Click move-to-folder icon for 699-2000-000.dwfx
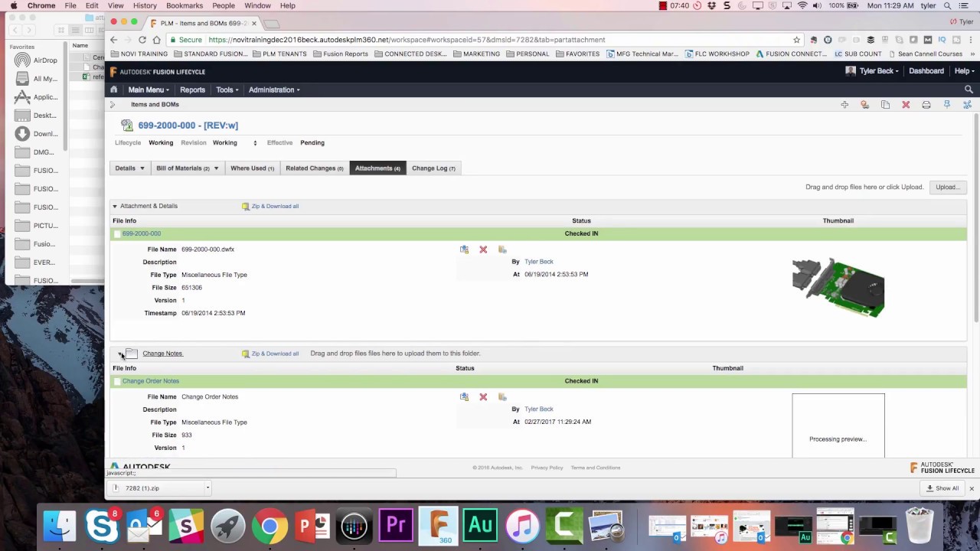Image resolution: width=980 pixels, height=551 pixels. point(502,249)
